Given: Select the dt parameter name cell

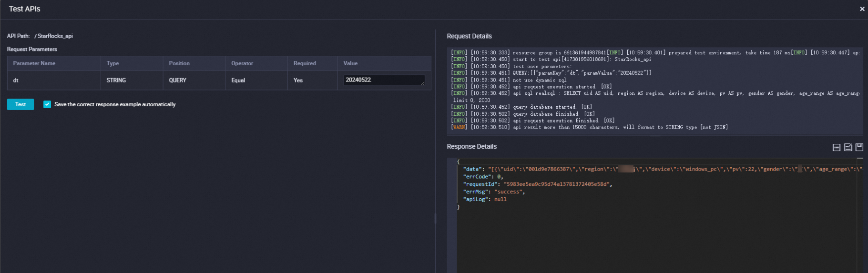Looking at the screenshot, I should pos(16,81).
